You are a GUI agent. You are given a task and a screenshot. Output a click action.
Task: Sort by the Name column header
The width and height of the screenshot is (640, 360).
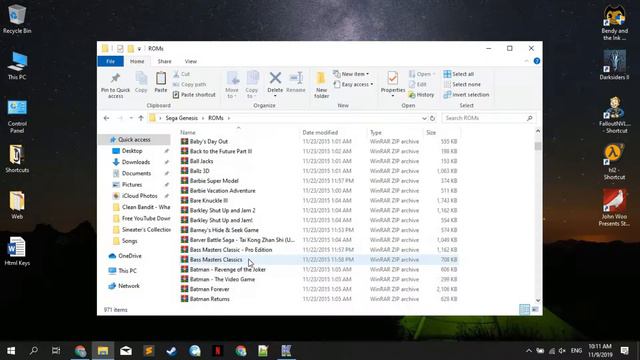click(188, 133)
